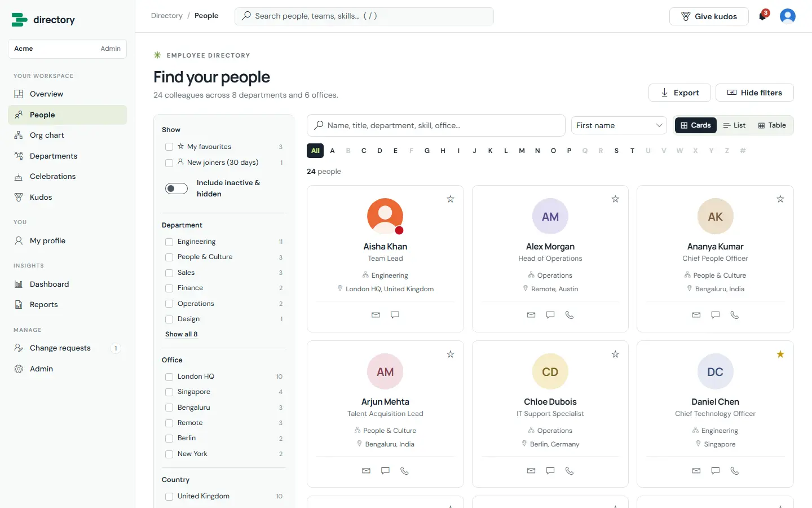812x508 pixels.
Task: Open Aisha Khan's profile photo
Action: 385,216
